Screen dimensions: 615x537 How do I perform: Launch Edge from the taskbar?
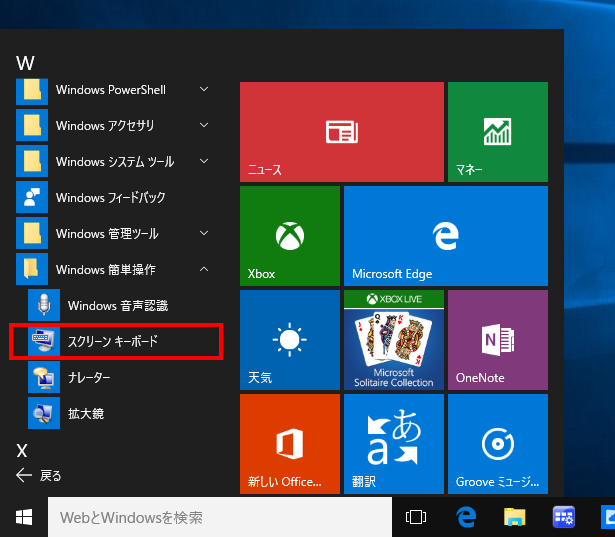coord(466,517)
